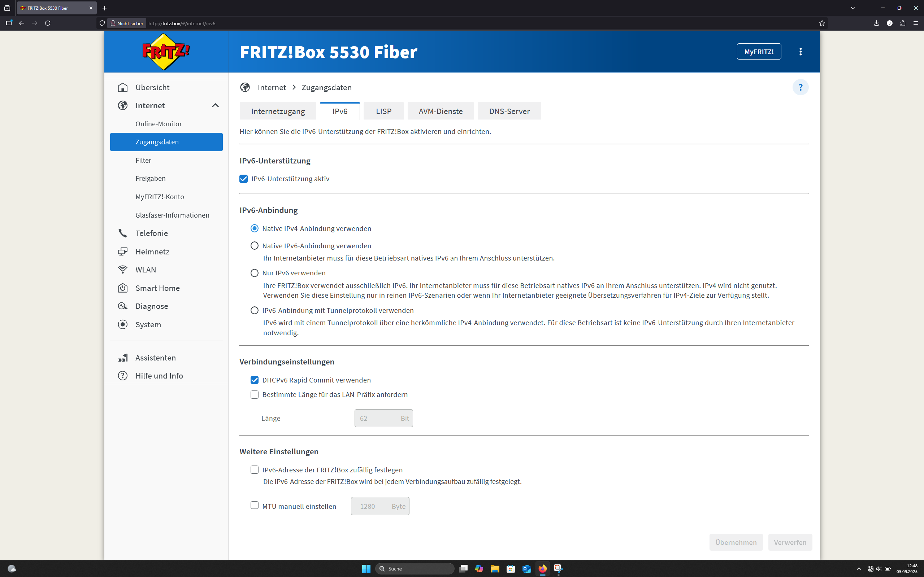
Task: Click the MTU byte input field
Action: coord(380,506)
